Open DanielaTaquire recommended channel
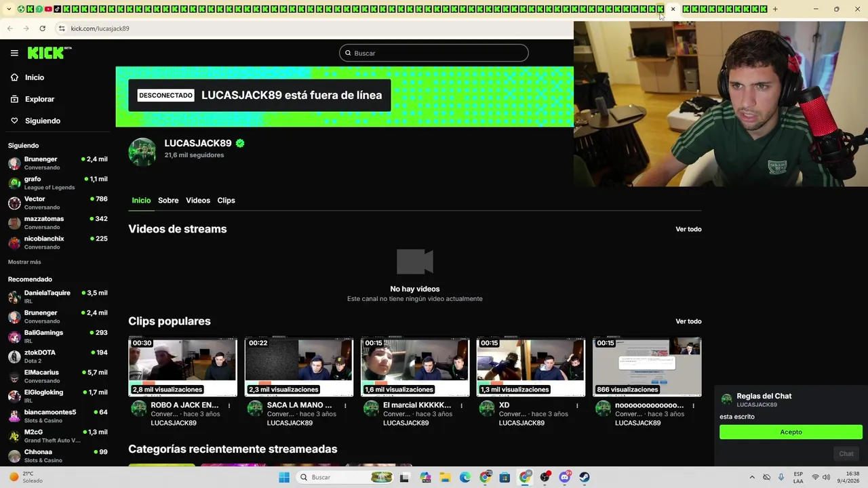The image size is (868, 488). pyautogui.click(x=58, y=297)
